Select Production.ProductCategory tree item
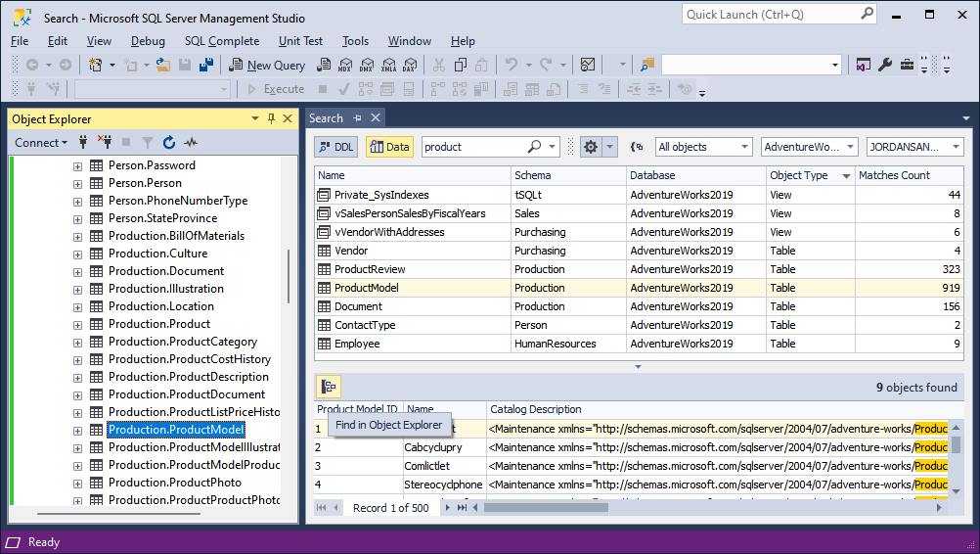The width and height of the screenshot is (980, 554). pos(183,342)
